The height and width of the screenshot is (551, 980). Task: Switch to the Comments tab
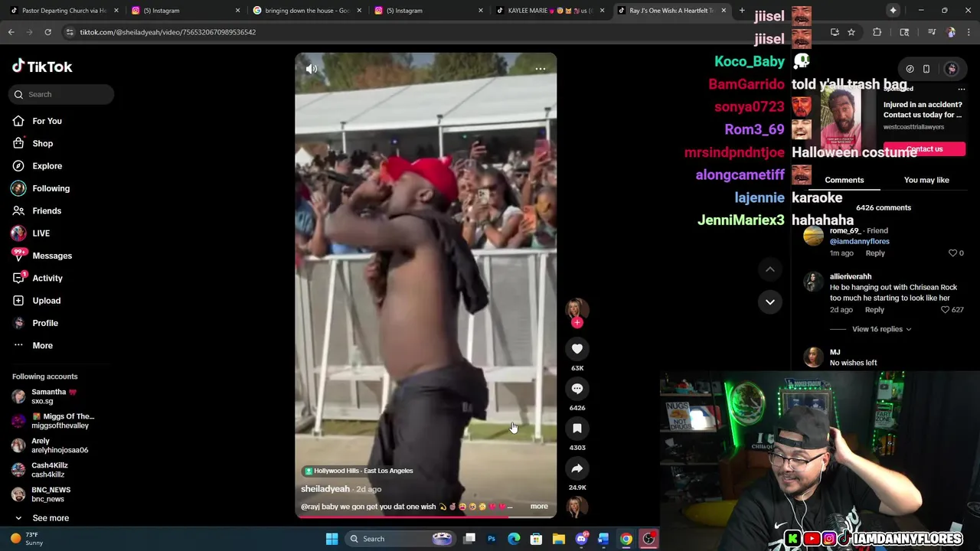(844, 180)
